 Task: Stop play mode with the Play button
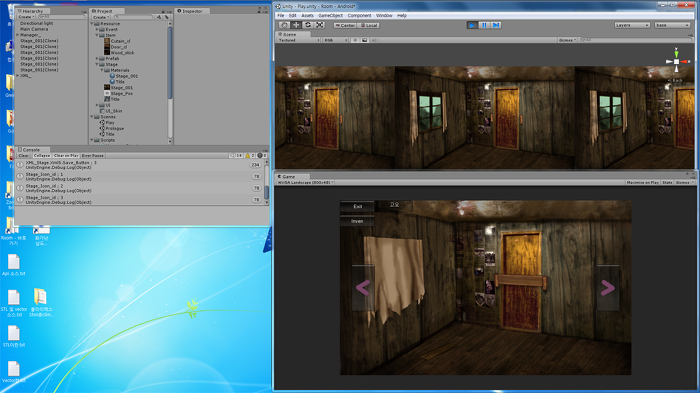point(472,25)
